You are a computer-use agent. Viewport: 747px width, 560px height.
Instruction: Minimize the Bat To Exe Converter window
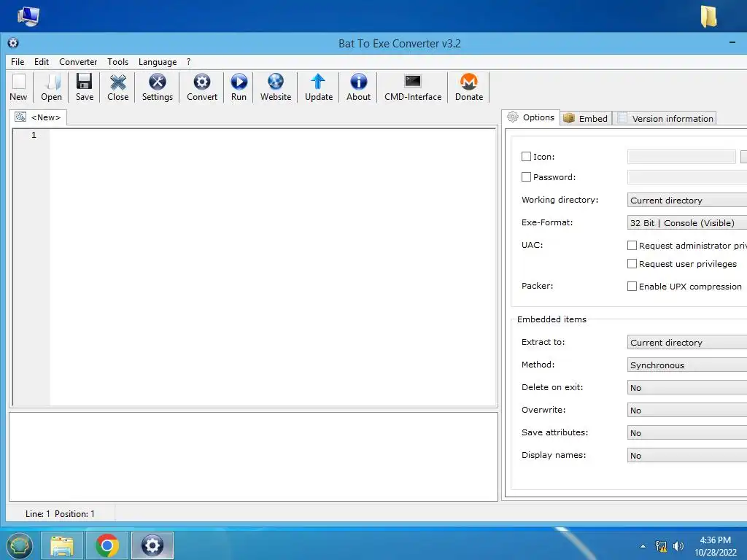(732, 42)
